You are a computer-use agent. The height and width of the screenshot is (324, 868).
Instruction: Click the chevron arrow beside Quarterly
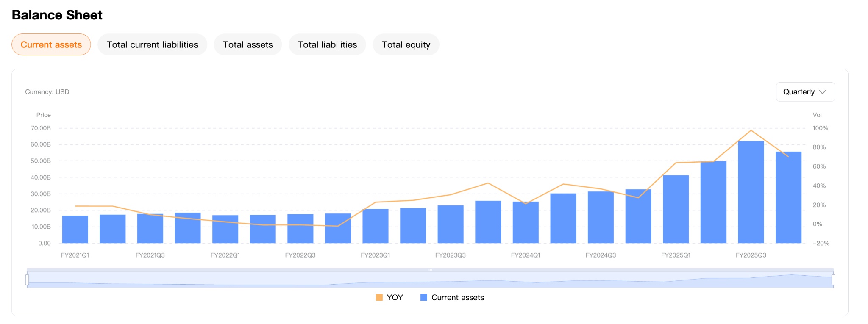(823, 92)
